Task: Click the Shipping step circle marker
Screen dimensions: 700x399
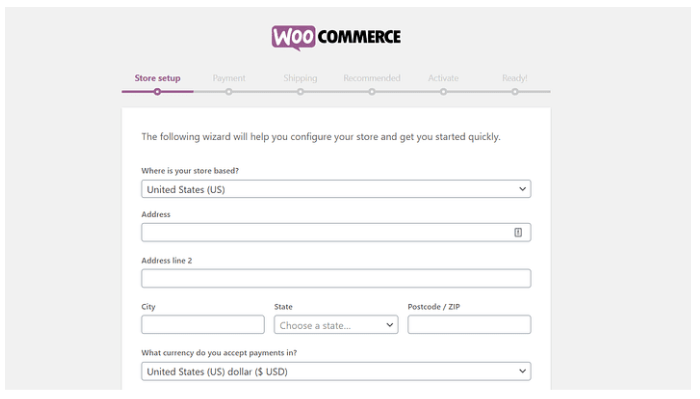Action: (300, 92)
